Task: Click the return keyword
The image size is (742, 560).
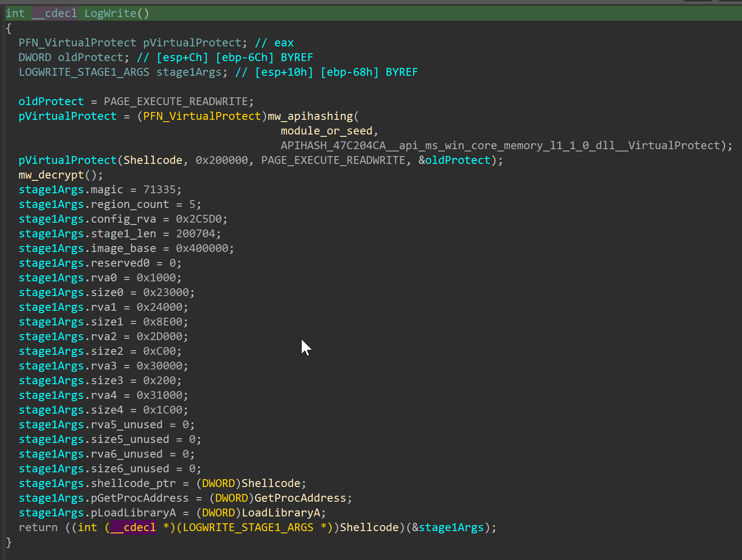Action: pos(38,527)
